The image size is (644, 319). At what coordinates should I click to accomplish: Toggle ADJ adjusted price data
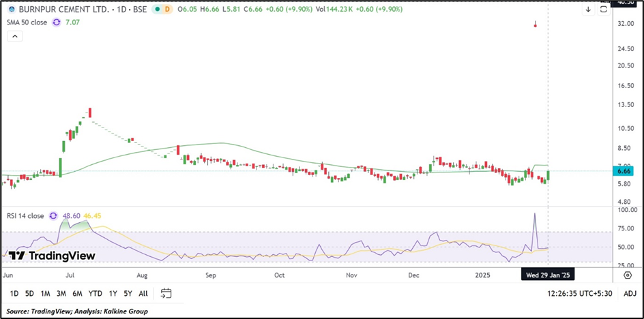coord(629,294)
